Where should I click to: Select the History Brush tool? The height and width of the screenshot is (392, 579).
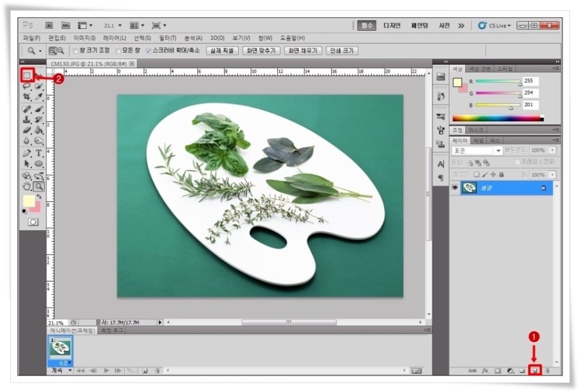click(39, 120)
